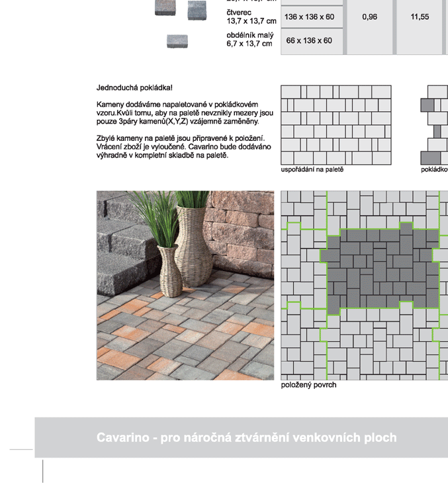This screenshot has width=448, height=492.
Task: Click the paragraph starting 'Zbylé kameny'
Action: click(x=180, y=146)
